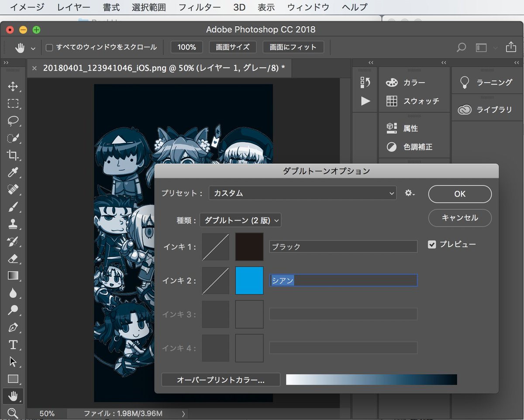This screenshot has height=420, width=524.
Task: Click the シアン ink name field
Action: (x=343, y=280)
